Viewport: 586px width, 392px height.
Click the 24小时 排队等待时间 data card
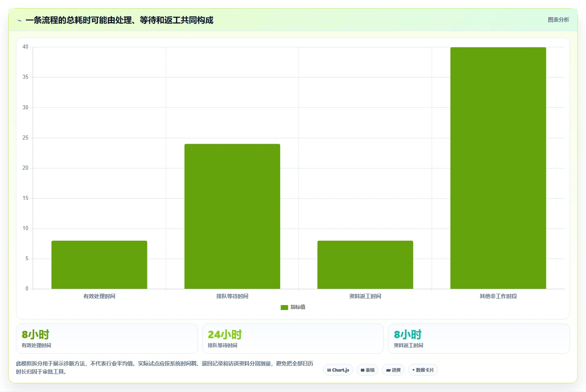293,339
